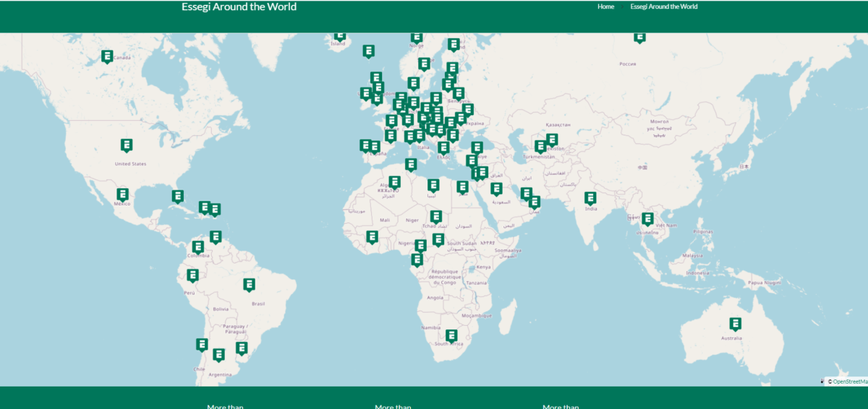Open the marker over Chile
Viewport: 868px width, 409px height.
coord(202,345)
